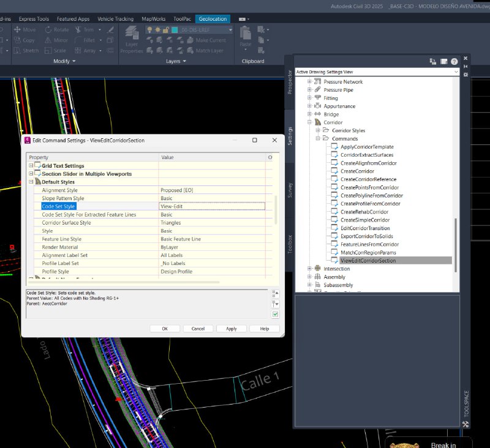Click the cyan layer color swatch
The height and width of the screenshot is (448, 490).
pyautogui.click(x=175, y=30)
